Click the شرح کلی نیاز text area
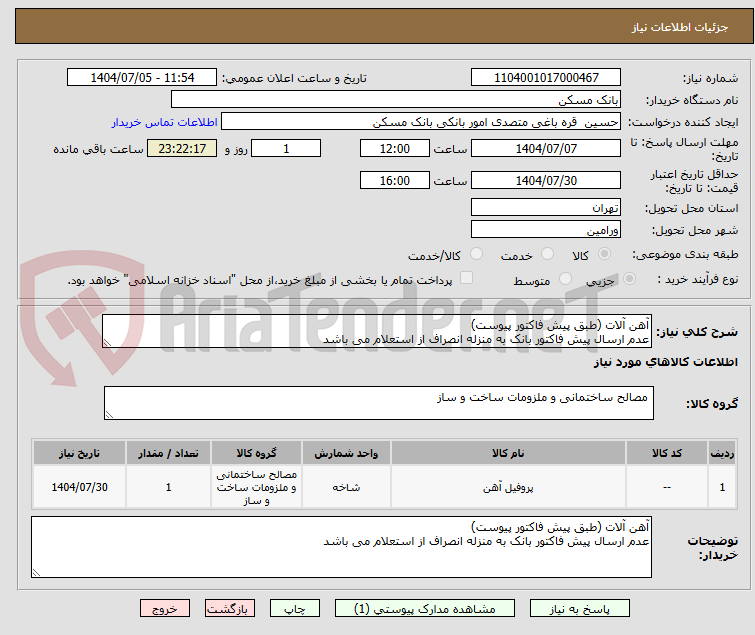 tap(377, 331)
